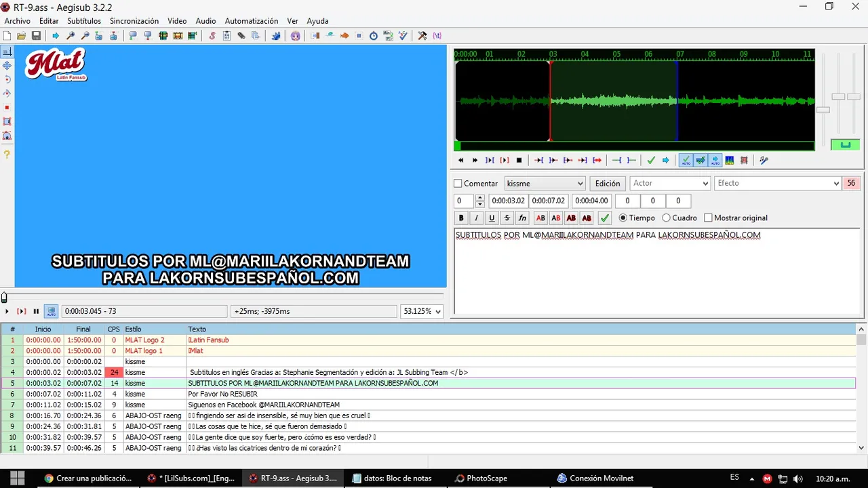Screen dimensions: 868x488
Task: Open the Automation manager icon
Action: (x=276, y=36)
